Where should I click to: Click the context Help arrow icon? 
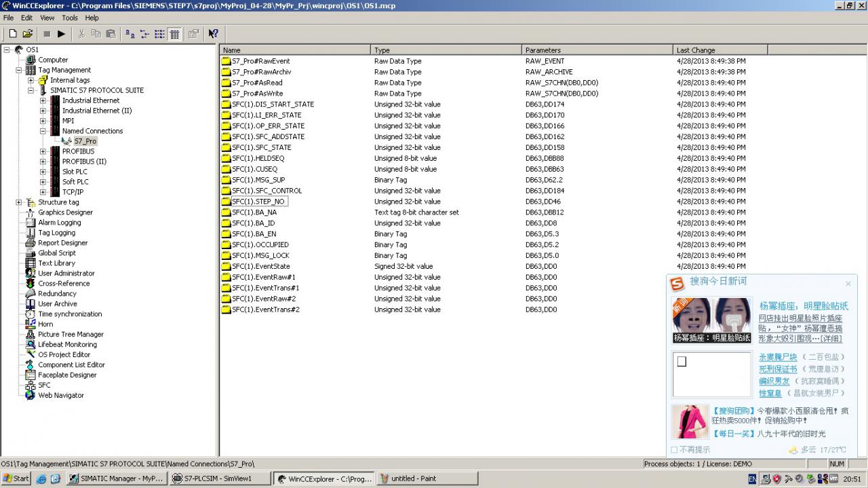click(214, 34)
